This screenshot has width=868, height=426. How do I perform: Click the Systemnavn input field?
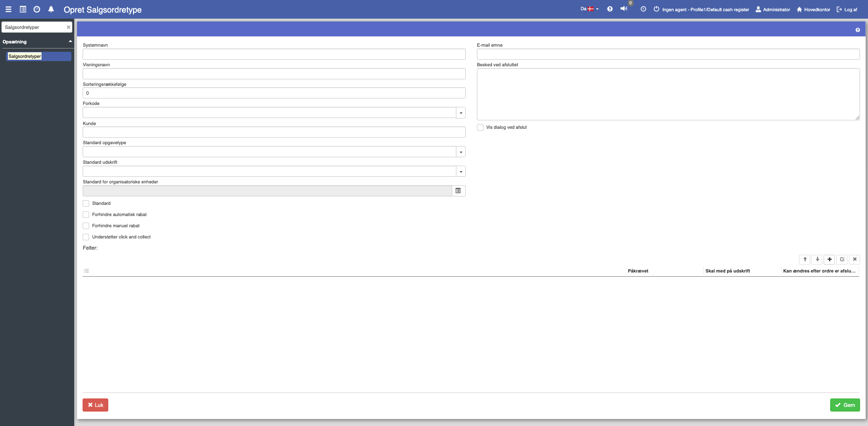point(274,54)
